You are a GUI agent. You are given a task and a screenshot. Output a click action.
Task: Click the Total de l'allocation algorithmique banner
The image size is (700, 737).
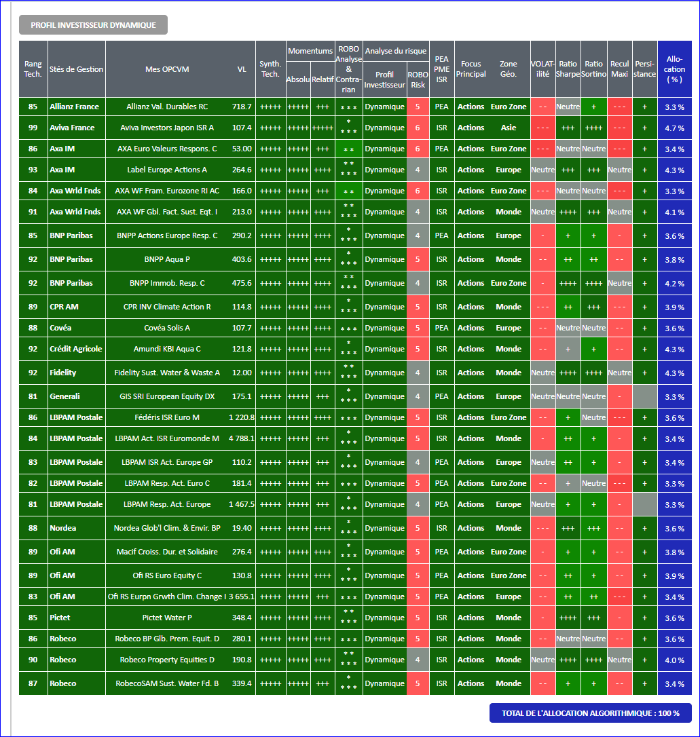click(591, 713)
